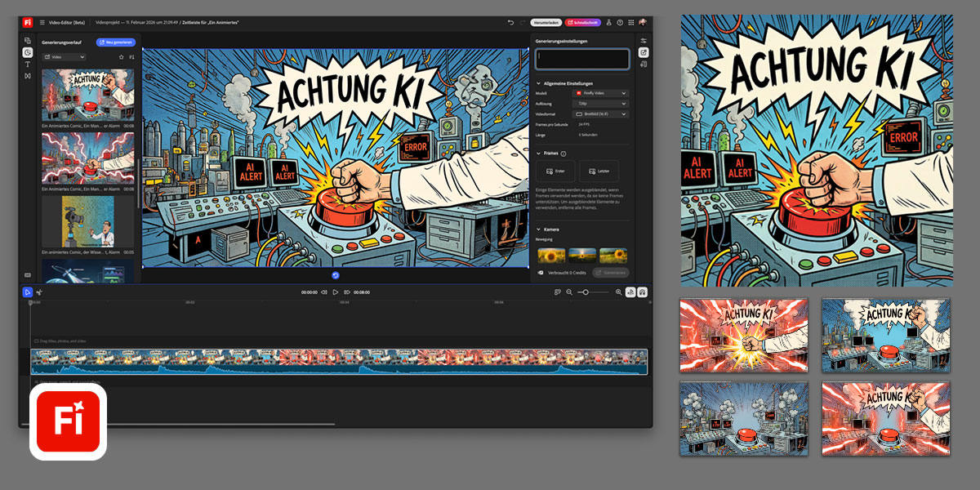Open the Video filter dropdown in history panel
This screenshot has width=980, height=490.
pyautogui.click(x=65, y=57)
